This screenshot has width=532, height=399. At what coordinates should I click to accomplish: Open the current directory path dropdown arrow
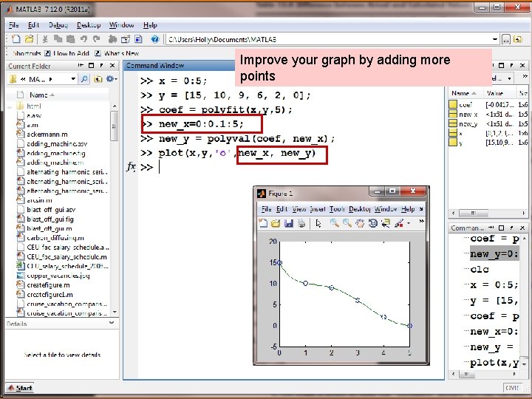[x=495, y=39]
